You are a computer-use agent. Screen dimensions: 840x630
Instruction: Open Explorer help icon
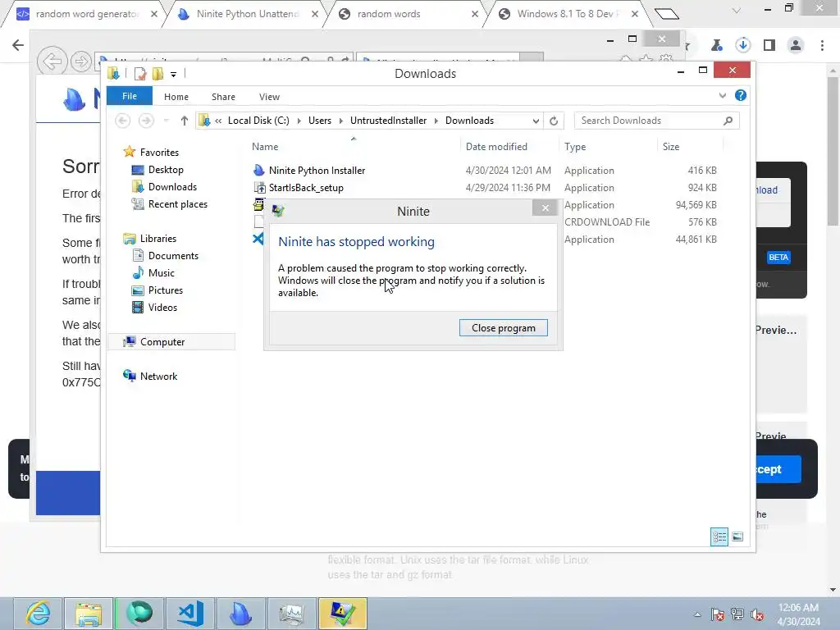click(x=741, y=95)
